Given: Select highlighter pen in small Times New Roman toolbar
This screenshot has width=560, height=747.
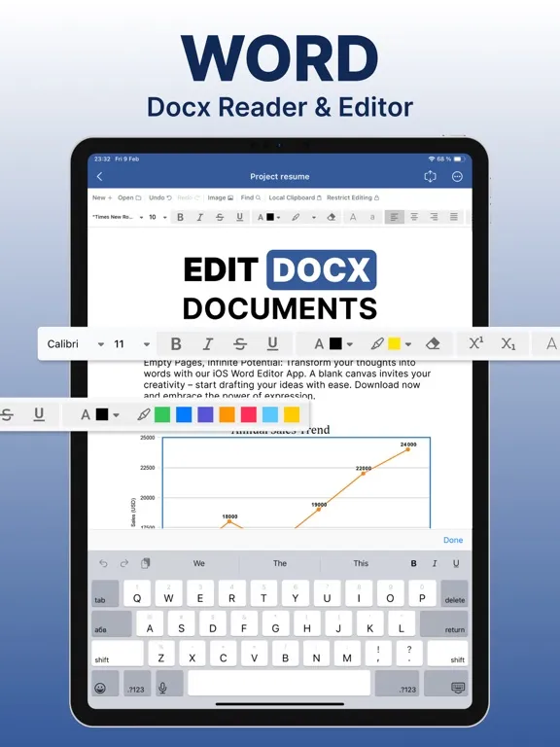Looking at the screenshot, I should click(296, 217).
